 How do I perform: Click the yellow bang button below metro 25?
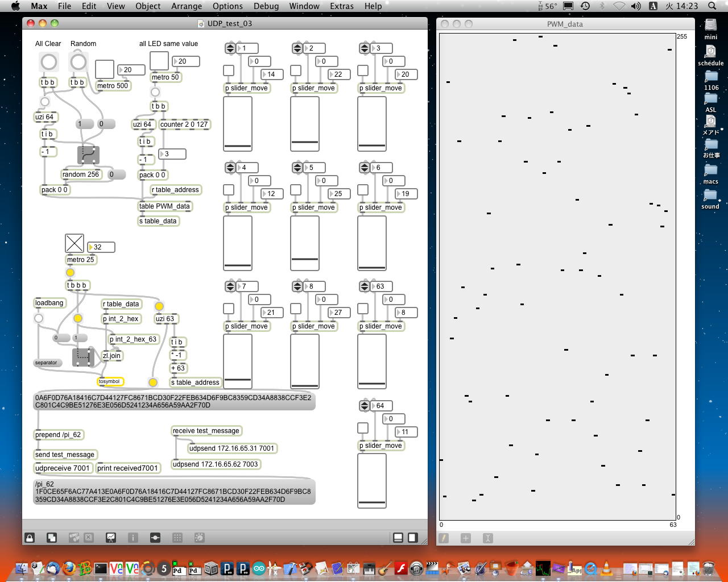coord(70,273)
